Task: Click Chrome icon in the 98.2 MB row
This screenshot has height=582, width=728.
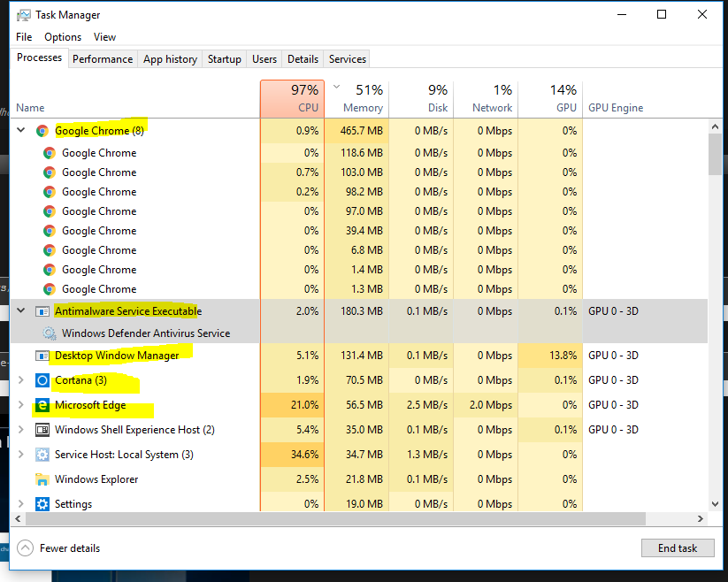Action: click(50, 192)
